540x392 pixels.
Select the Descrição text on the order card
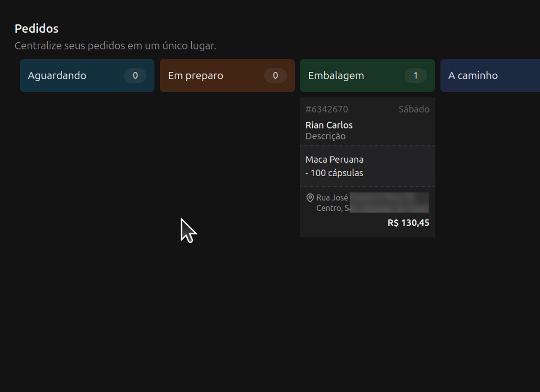pyautogui.click(x=325, y=136)
